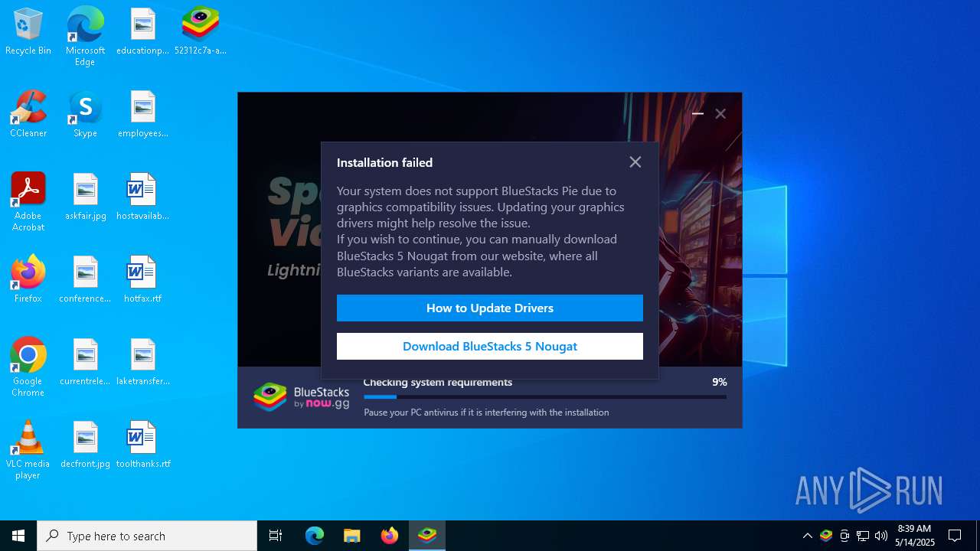980x551 pixels.
Task: Launch Edge from the taskbar
Action: click(x=315, y=536)
